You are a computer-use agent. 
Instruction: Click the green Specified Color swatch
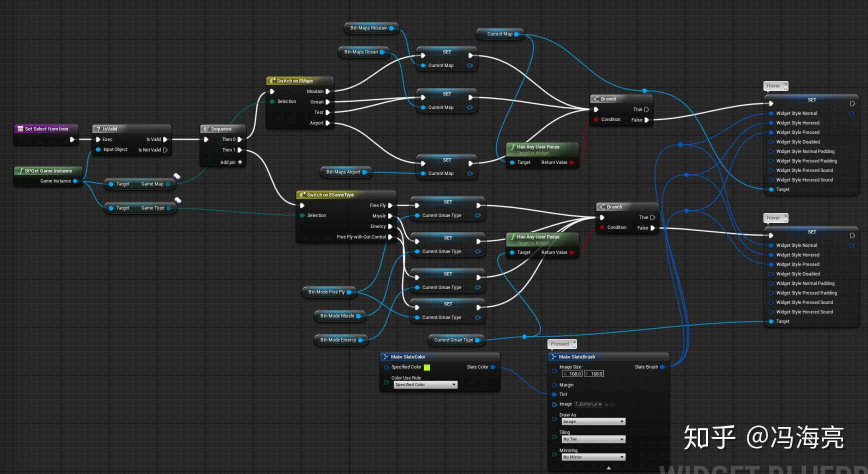[426, 366]
